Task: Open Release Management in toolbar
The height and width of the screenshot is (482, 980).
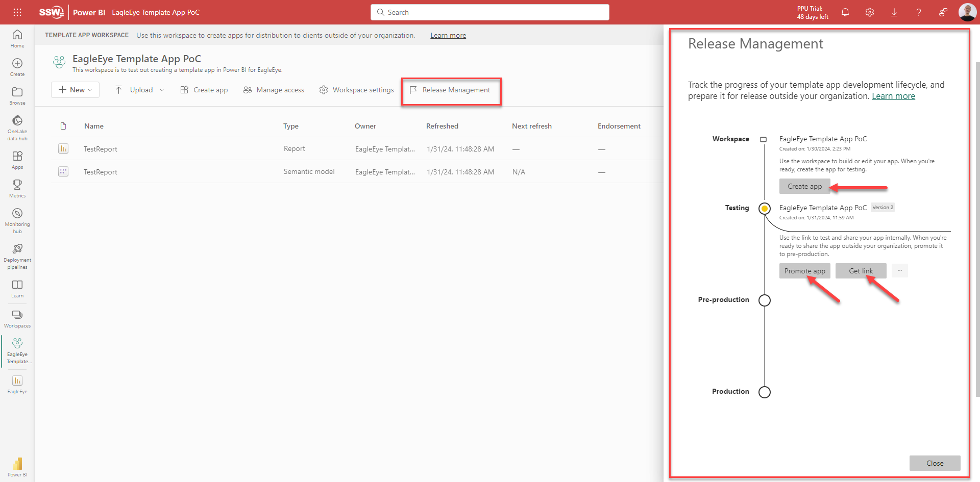Action: [x=450, y=90]
